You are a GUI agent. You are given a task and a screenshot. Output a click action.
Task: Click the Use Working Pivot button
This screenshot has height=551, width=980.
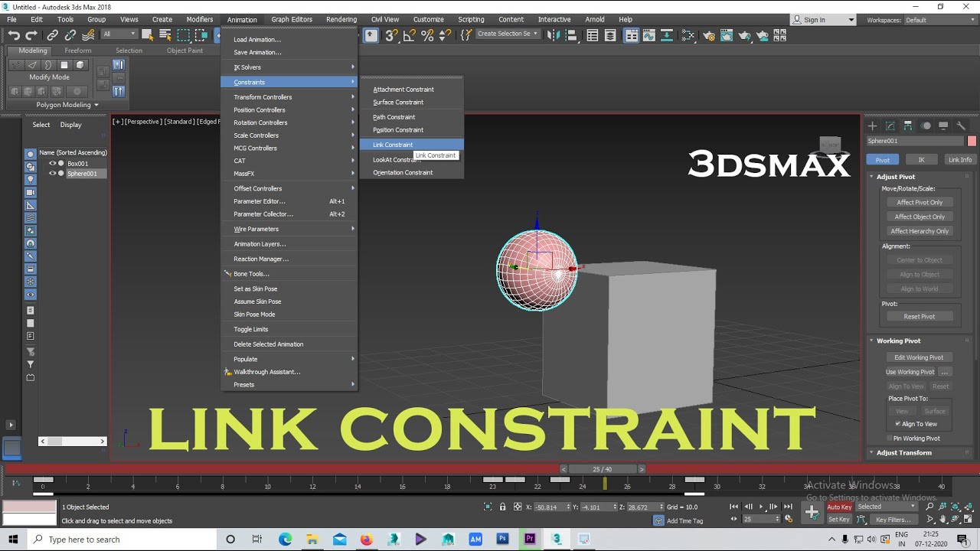tap(910, 372)
